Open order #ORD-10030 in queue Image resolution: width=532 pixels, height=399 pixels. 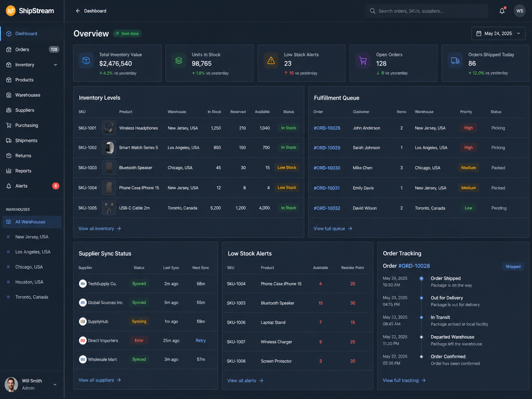pyautogui.click(x=327, y=168)
